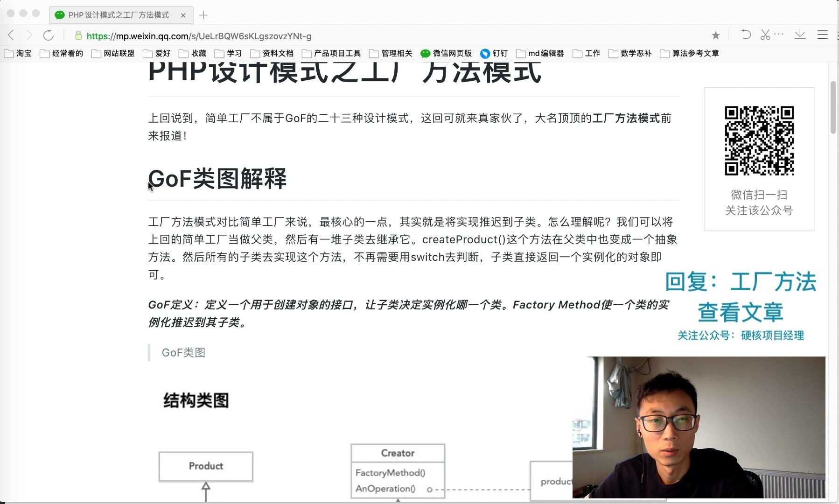Click the 淘宝 folder icon
The height and width of the screenshot is (504, 839).
(9, 54)
